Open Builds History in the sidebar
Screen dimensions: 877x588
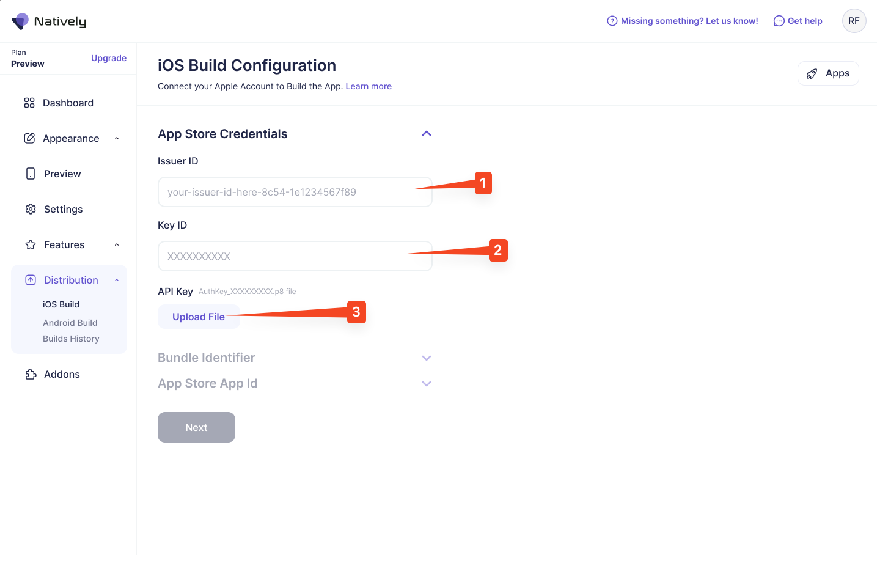click(71, 339)
